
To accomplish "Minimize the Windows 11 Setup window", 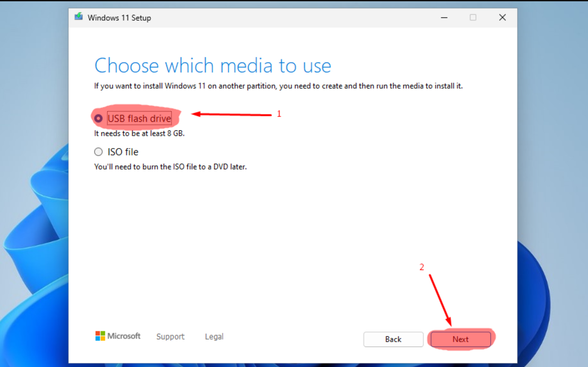I will tap(444, 18).
